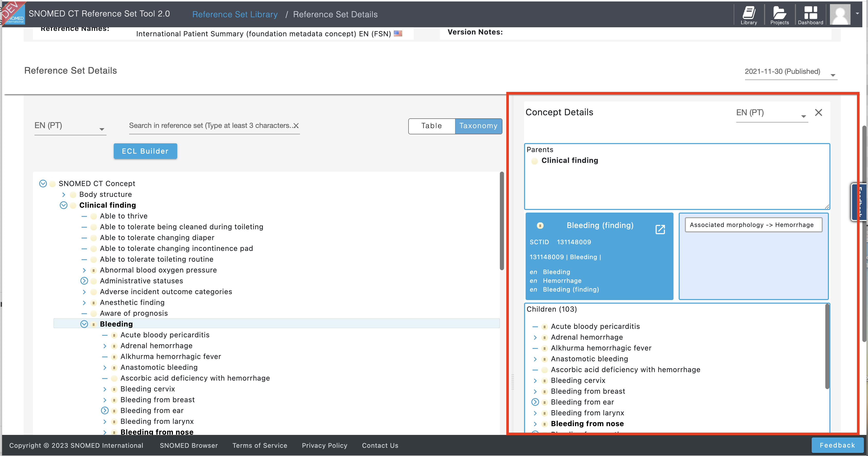The height and width of the screenshot is (456, 868).
Task: Select Able to tolerate changing diaper
Action: pos(157,238)
